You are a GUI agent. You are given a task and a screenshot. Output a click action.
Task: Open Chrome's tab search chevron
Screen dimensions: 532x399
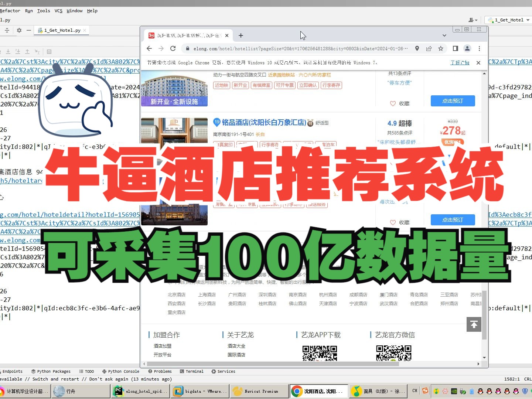(444, 35)
